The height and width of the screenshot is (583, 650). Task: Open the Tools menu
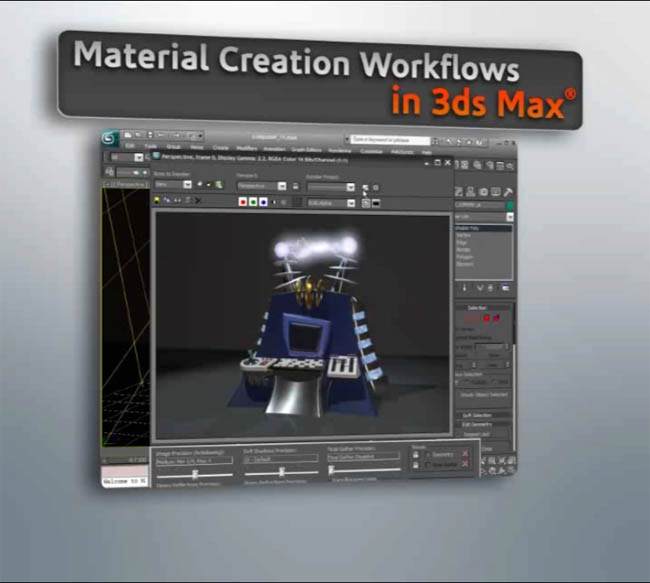(150, 146)
